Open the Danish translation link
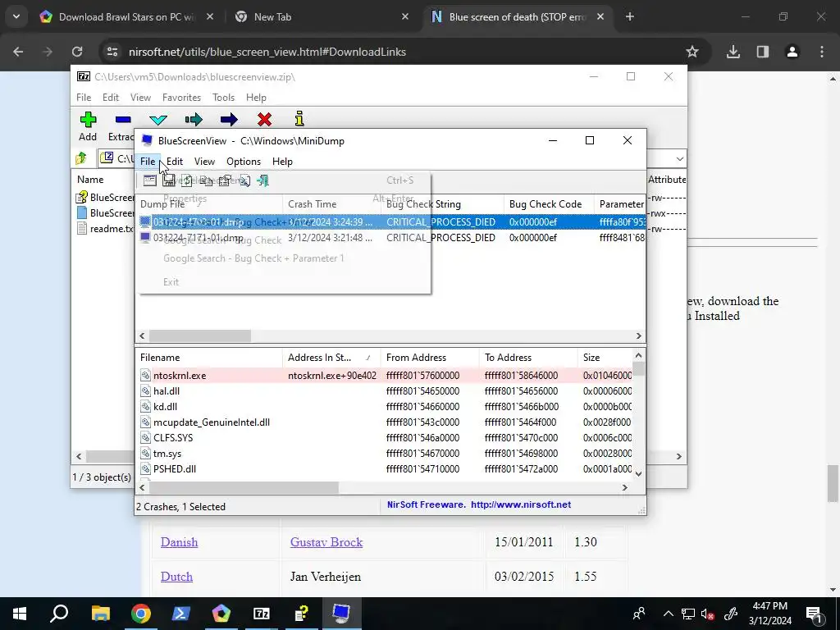840x630 pixels. pos(179,542)
